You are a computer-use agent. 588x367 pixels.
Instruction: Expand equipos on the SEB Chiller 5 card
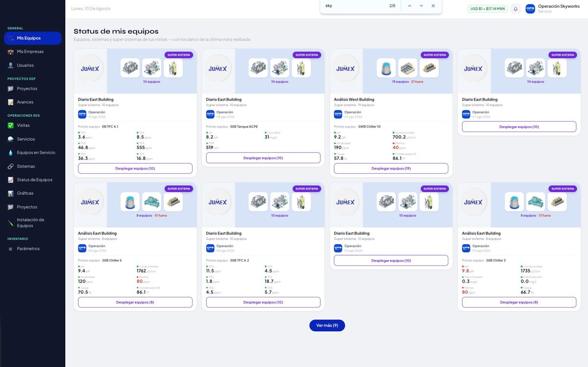(135, 302)
